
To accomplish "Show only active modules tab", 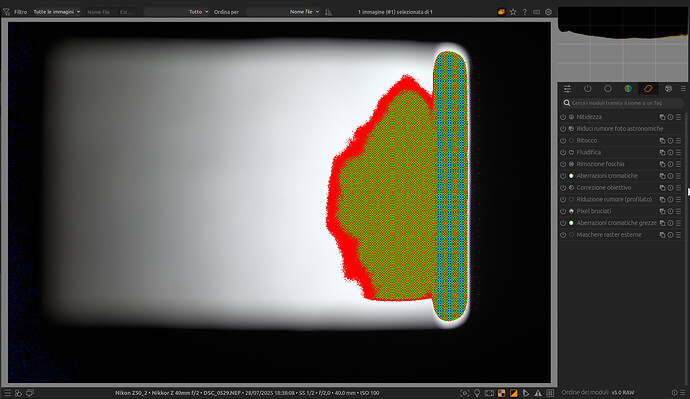I will coord(587,89).
